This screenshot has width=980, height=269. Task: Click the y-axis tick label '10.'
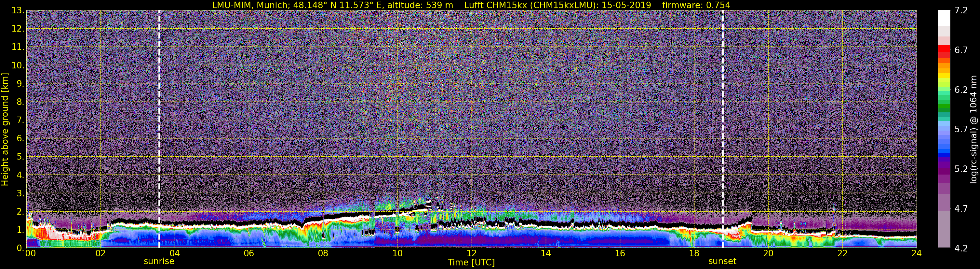tap(18, 65)
